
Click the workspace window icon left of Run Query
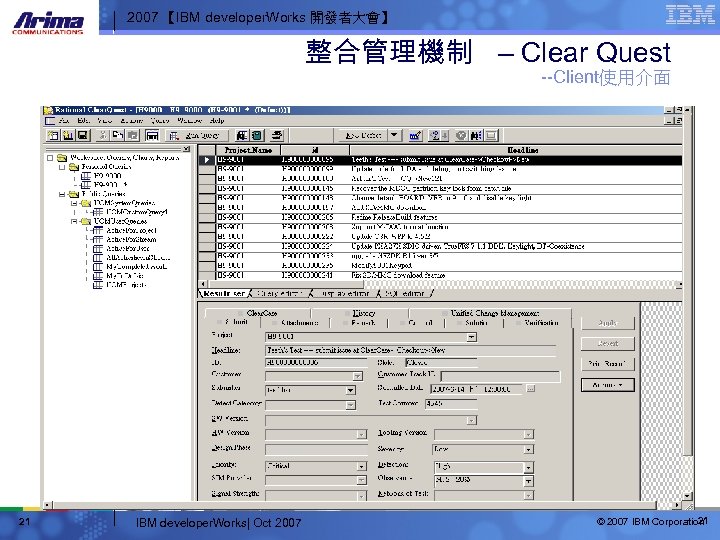coord(152,135)
